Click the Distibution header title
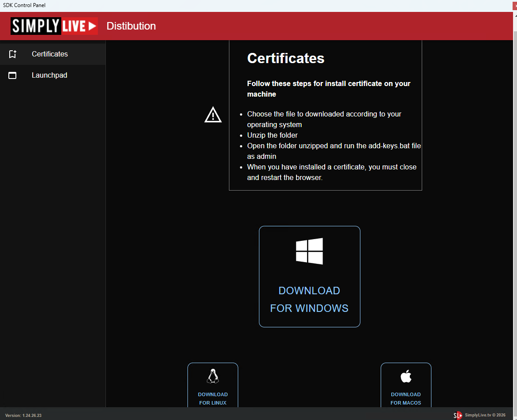The width and height of the screenshot is (517, 420). coord(131,26)
